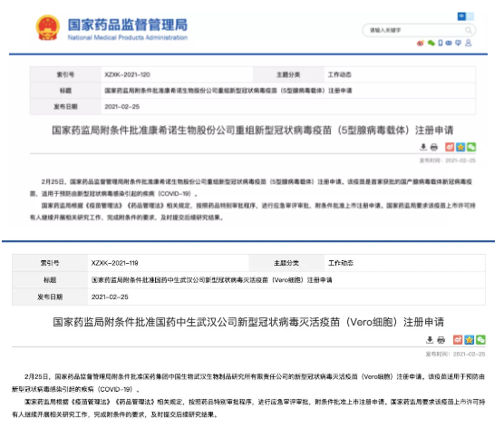Print the 康希诺 vaccine article
This screenshot has width=504, height=428.
(x=434, y=147)
